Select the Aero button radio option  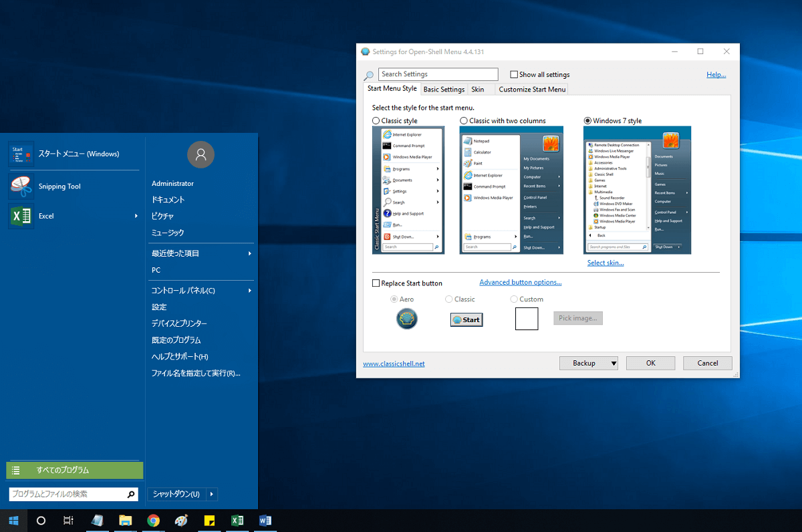pyautogui.click(x=394, y=299)
